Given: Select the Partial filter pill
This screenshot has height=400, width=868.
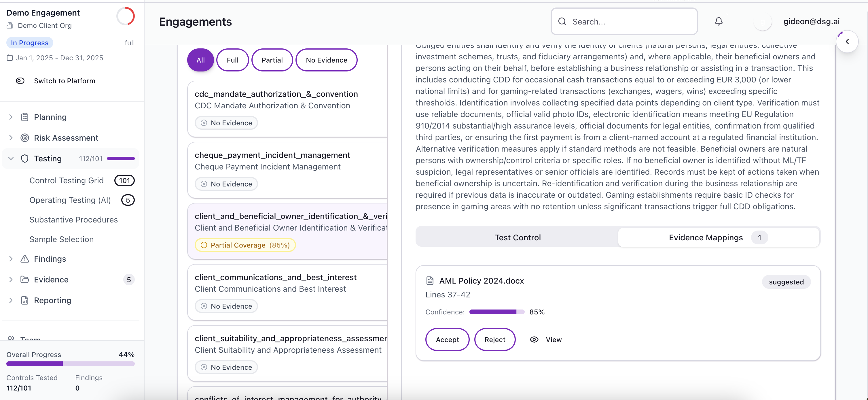Looking at the screenshot, I should coord(272,60).
